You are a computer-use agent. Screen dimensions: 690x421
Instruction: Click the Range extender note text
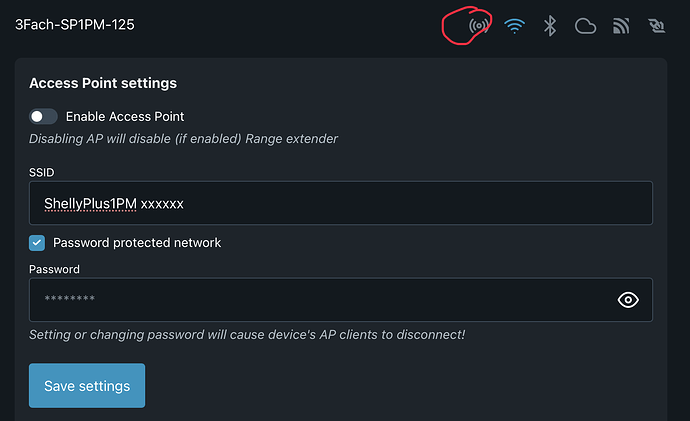click(x=183, y=138)
